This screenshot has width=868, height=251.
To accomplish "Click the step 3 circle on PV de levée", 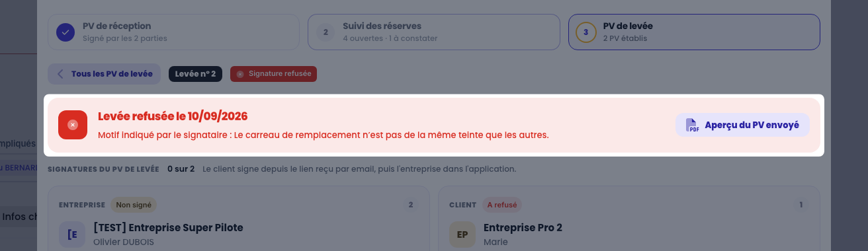I will (x=586, y=32).
